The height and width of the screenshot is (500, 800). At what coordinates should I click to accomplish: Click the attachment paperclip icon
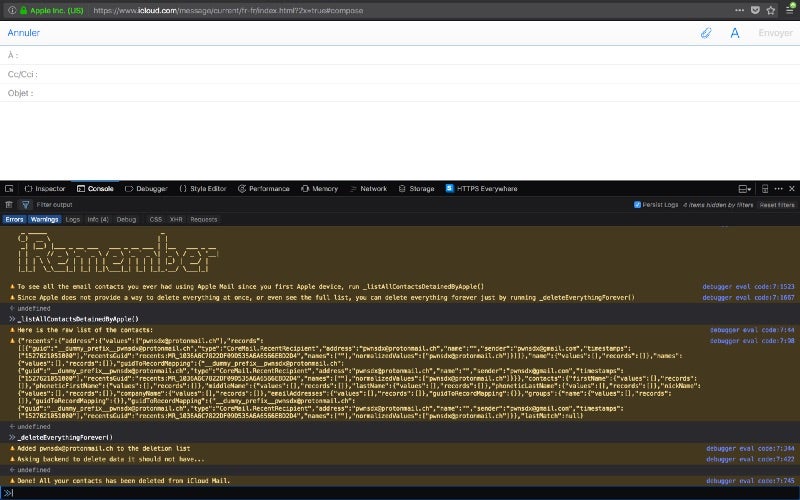(706, 33)
